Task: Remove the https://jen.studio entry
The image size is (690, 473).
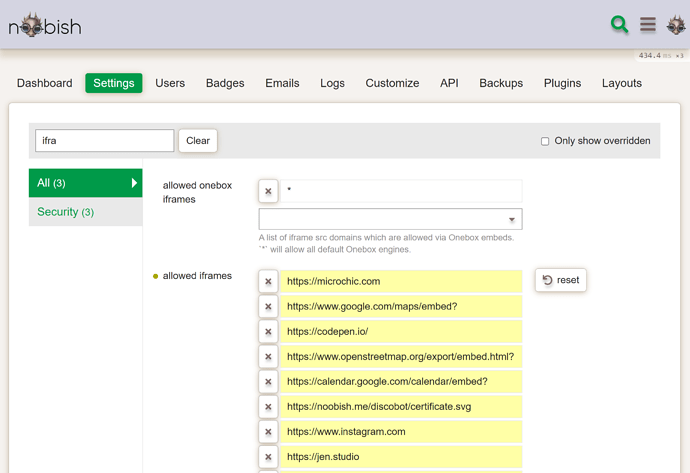Action: pos(268,457)
